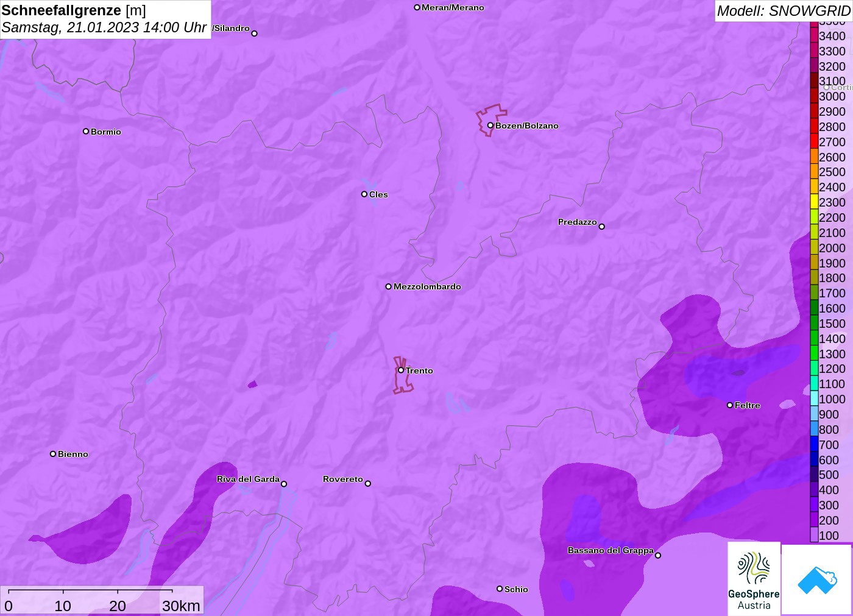This screenshot has height=616, width=853.
Task: Click the 1000 m cyan legend swatch
Action: click(x=814, y=398)
